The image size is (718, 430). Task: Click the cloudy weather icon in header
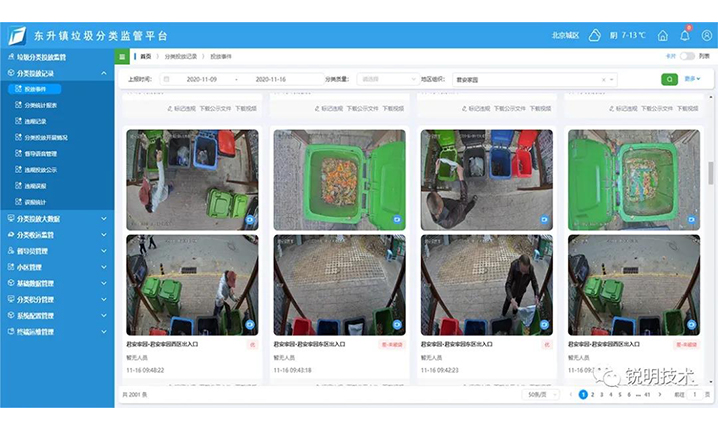tap(594, 35)
